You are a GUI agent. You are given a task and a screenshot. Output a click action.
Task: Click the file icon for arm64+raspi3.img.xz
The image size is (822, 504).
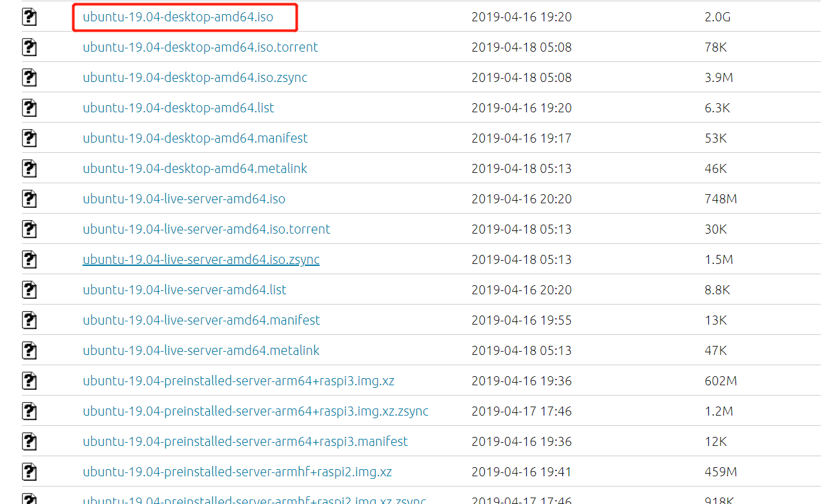point(29,381)
